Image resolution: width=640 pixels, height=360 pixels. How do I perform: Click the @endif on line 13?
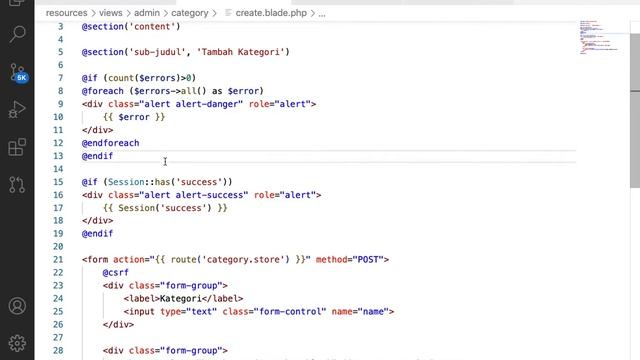[97, 156]
